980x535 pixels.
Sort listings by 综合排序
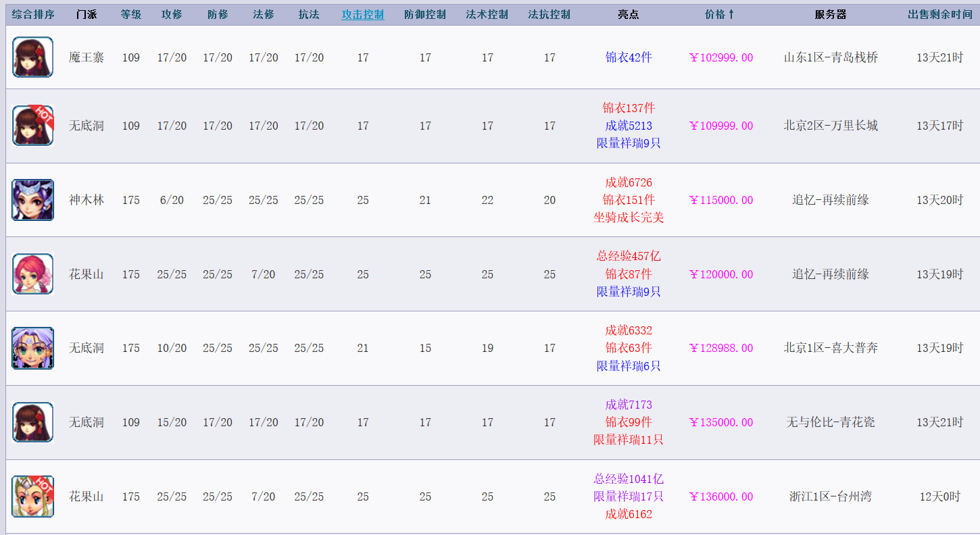pyautogui.click(x=32, y=14)
